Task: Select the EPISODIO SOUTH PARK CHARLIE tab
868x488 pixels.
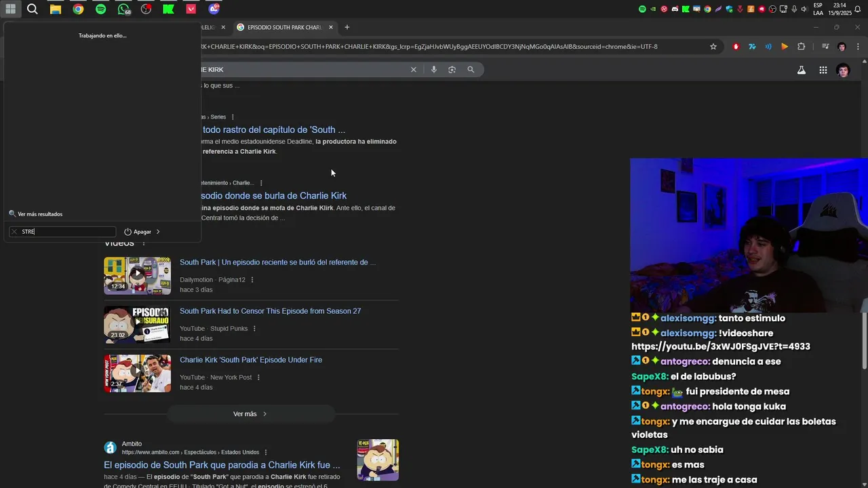Action: click(x=285, y=27)
